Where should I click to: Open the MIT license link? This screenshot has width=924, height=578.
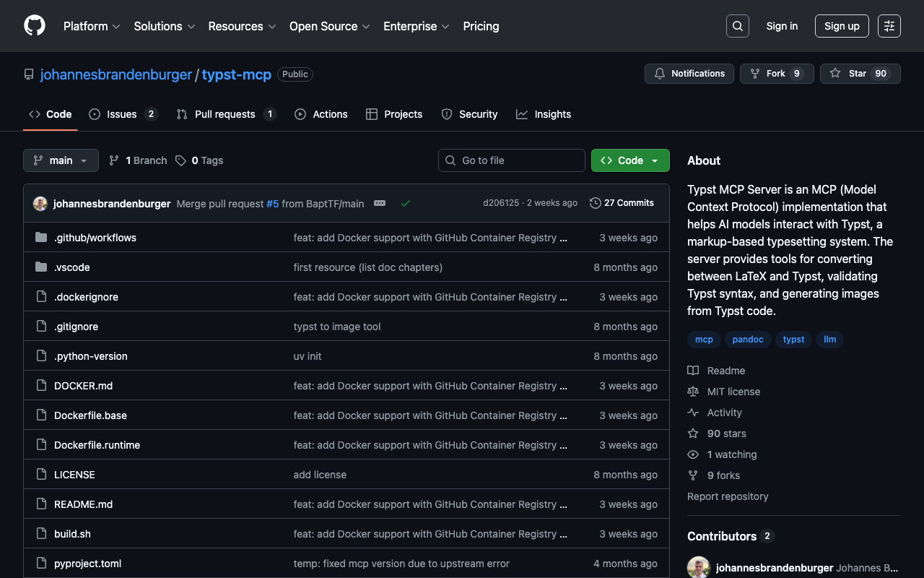tap(733, 392)
